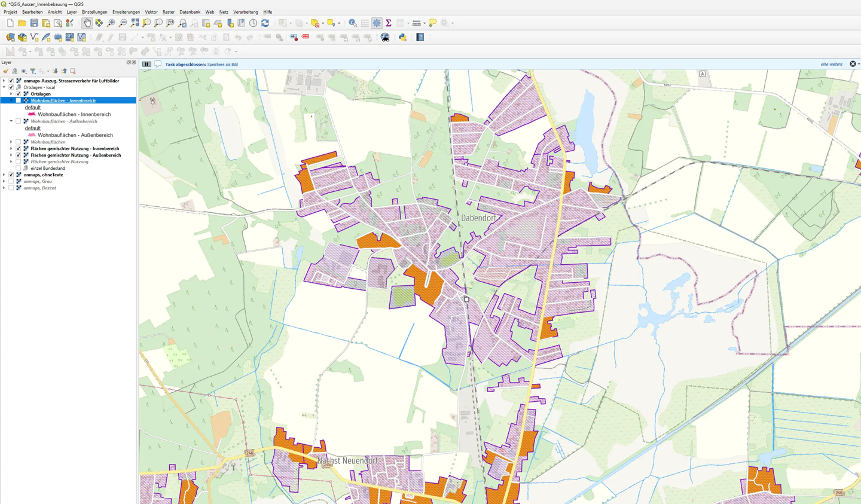This screenshot has height=504, width=861.
Task: Click the Wohnbauflächen - Außenbereich pink symbol
Action: (32, 135)
